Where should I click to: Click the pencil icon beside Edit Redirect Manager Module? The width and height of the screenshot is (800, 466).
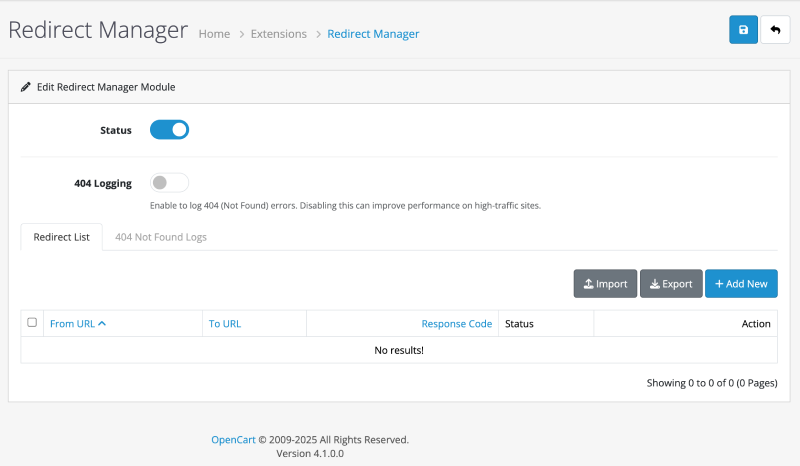click(x=26, y=87)
